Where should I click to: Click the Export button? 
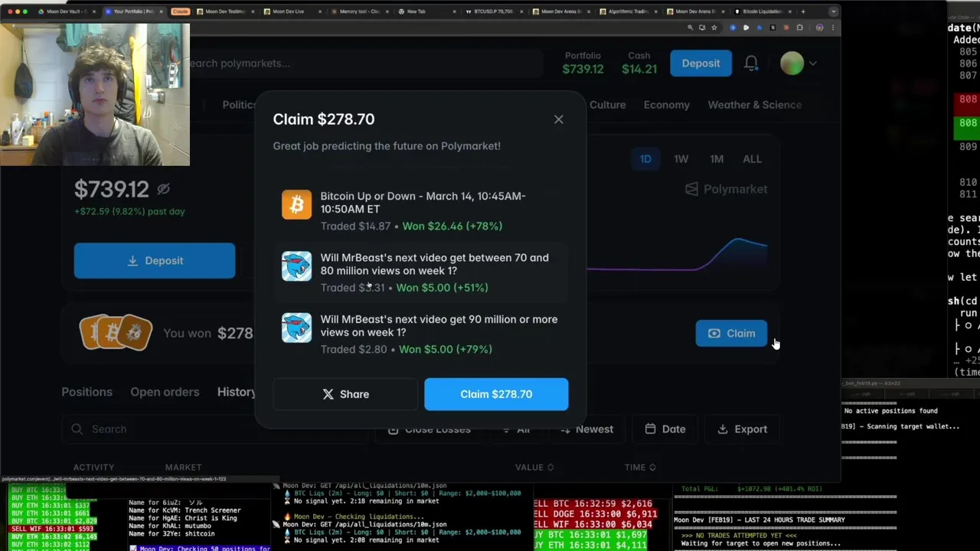(742, 429)
